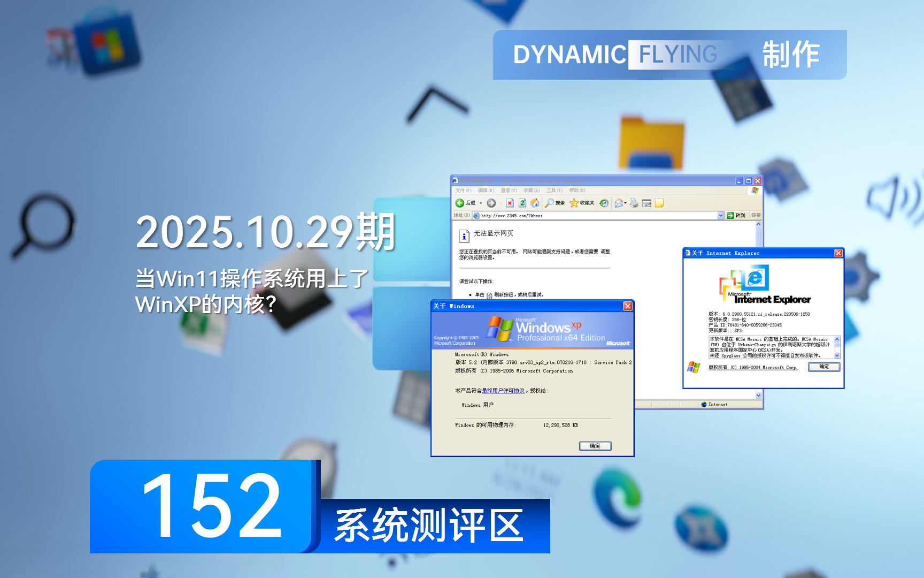Click the memory value 12,290,528 KB
The width and height of the screenshot is (924, 578).
[560, 425]
